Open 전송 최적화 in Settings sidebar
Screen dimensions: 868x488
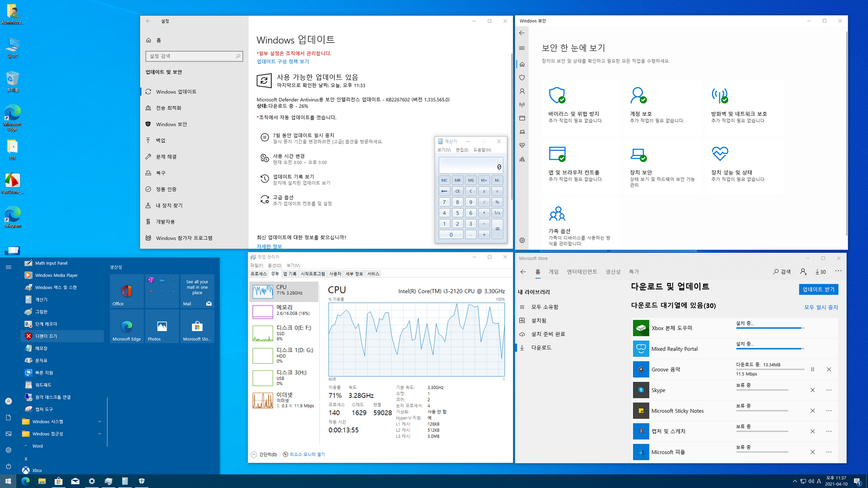click(x=194, y=108)
